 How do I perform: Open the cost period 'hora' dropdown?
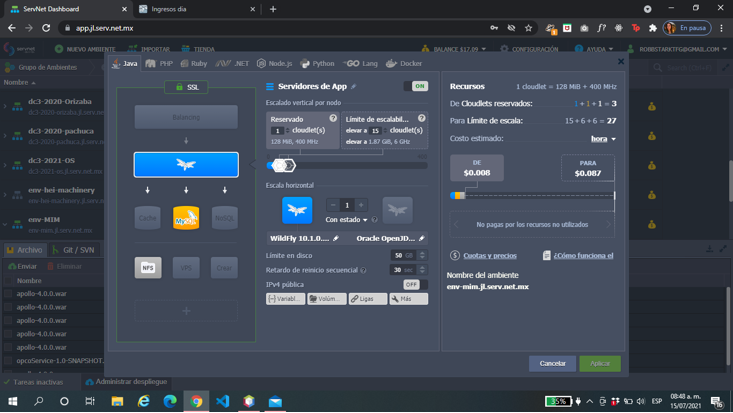603,139
